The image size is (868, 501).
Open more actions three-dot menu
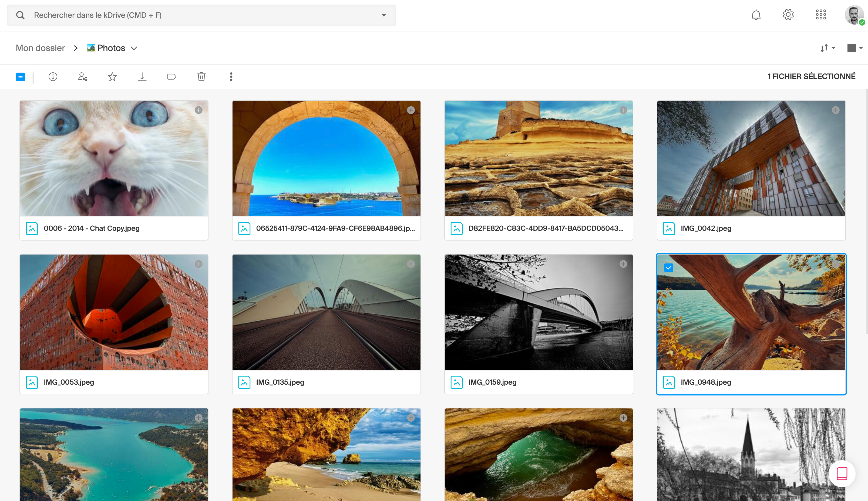click(x=231, y=77)
